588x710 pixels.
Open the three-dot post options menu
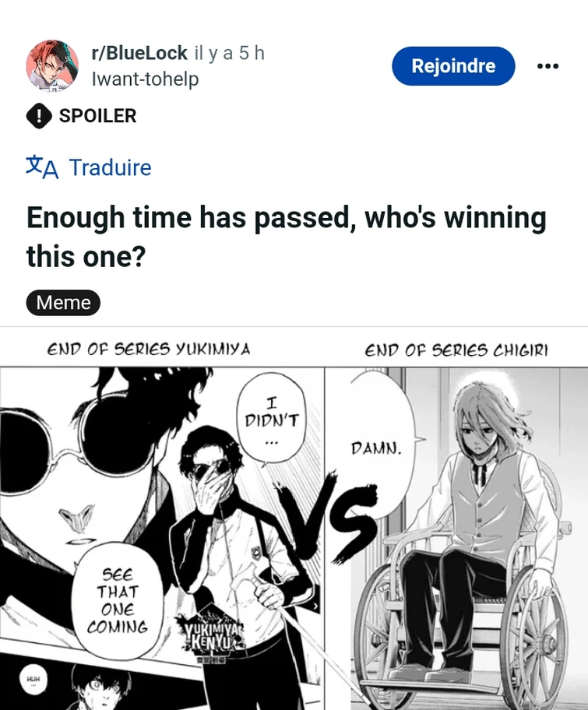click(548, 66)
